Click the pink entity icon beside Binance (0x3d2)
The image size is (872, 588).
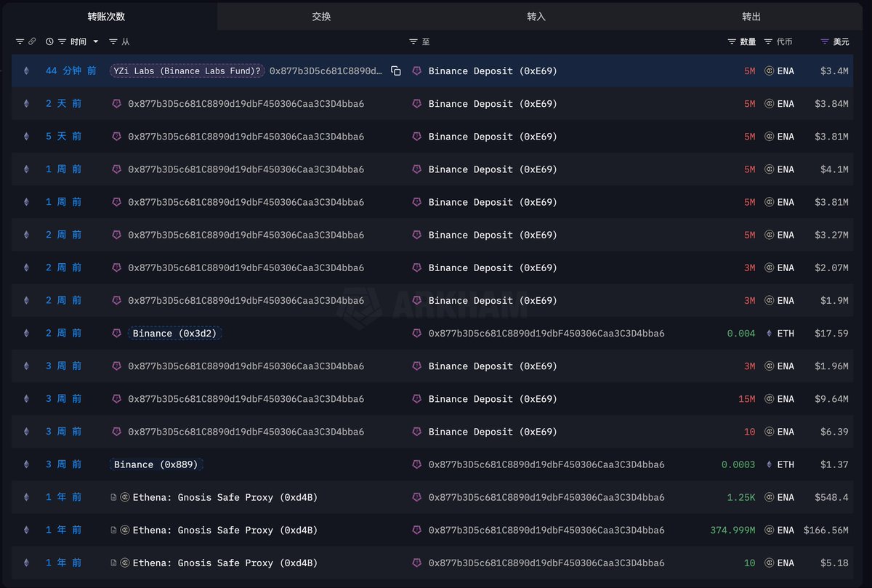click(116, 333)
